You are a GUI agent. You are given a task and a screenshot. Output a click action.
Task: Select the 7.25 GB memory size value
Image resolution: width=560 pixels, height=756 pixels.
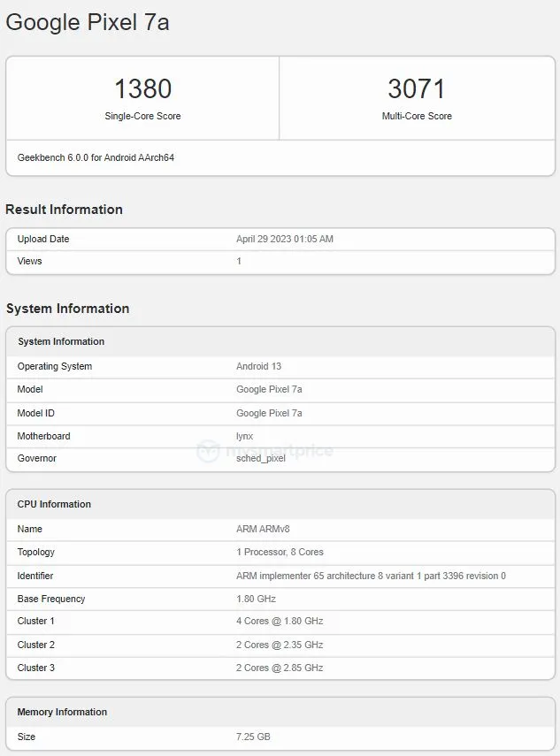pos(255,737)
